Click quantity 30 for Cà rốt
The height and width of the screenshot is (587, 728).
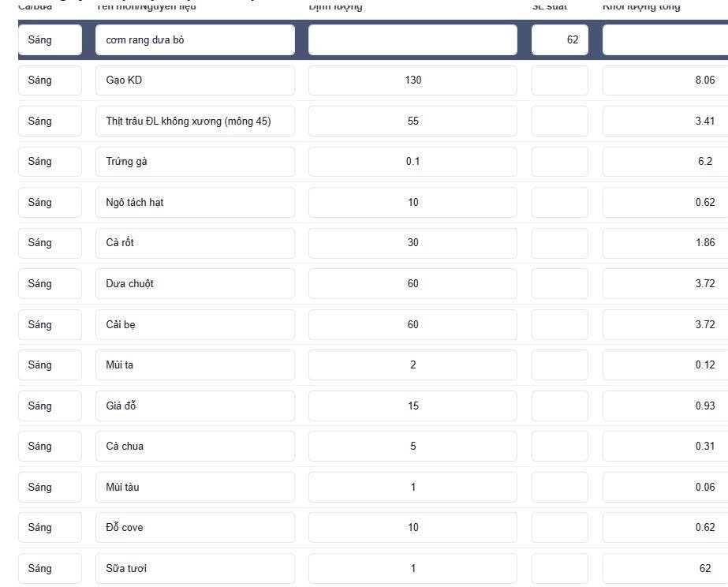pos(413,243)
